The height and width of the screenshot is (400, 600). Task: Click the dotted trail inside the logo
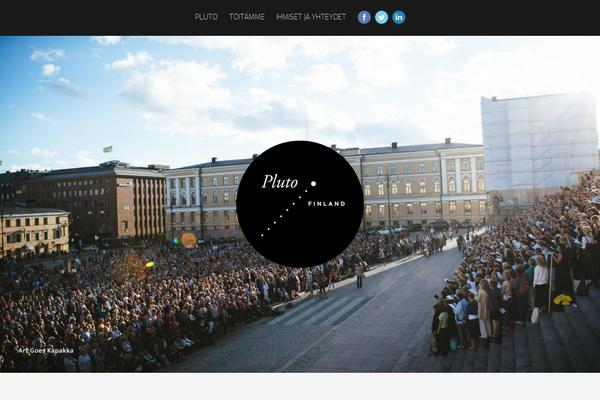point(284,212)
